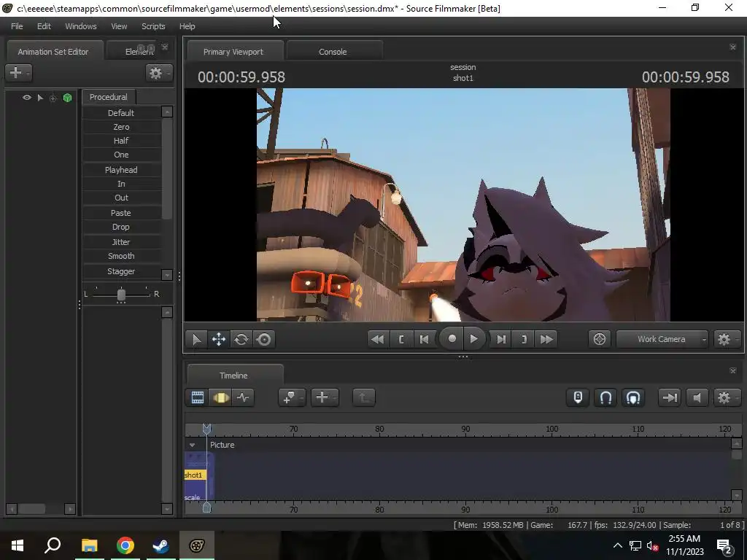747x560 pixels.
Task: Toggle timeline snapping magnet
Action: pos(605,397)
